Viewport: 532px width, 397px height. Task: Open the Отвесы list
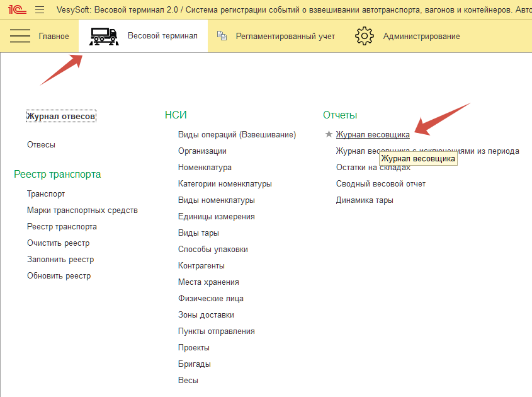coord(41,144)
